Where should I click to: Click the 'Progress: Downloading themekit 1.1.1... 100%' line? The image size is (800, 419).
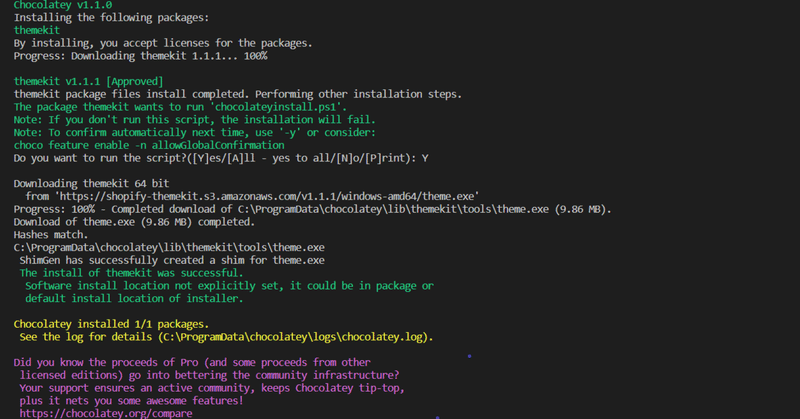click(140, 56)
